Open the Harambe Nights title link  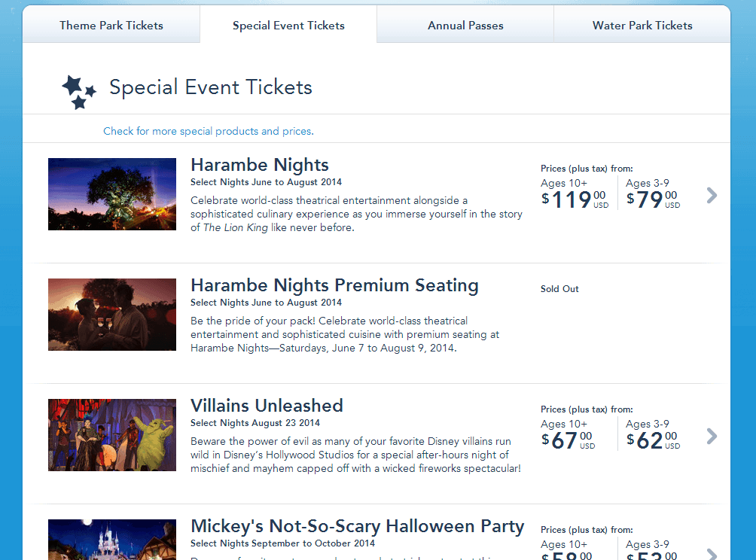(x=260, y=165)
